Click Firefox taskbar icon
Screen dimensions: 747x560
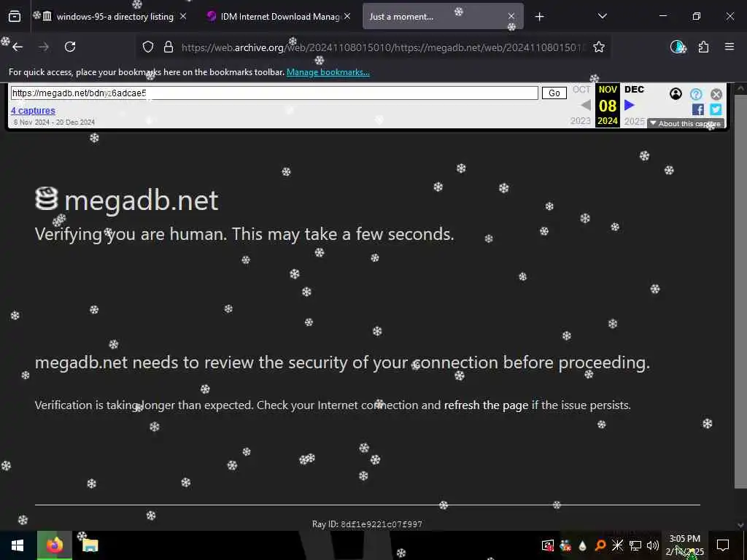pos(55,545)
